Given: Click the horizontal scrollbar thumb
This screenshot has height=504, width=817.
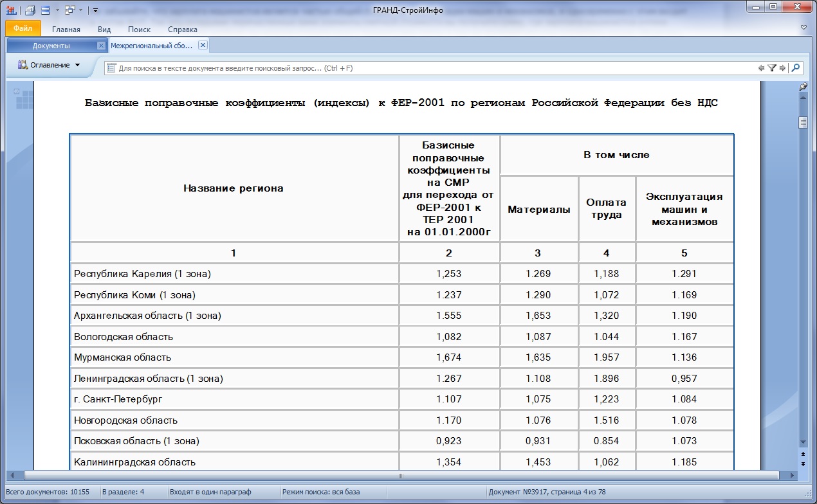Looking at the screenshot, I should coord(402,476).
